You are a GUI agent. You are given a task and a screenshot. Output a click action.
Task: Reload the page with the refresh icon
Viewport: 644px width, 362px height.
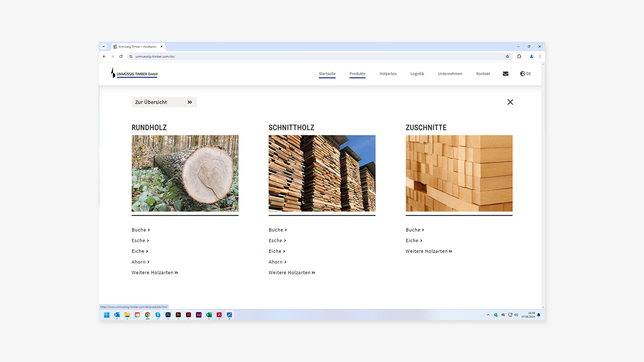(x=121, y=57)
